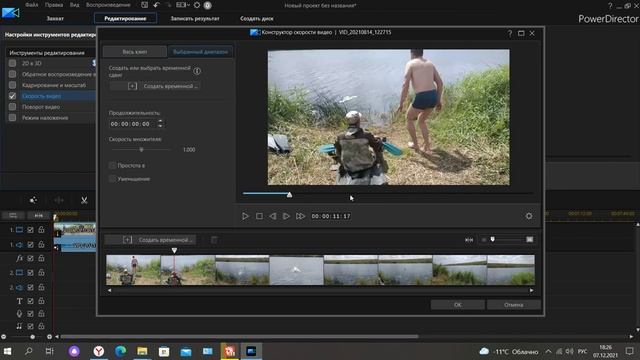Viewport: 640px width, 360px height.
Task: Click the timeline zoom-out minus icon
Action: pyautogui.click(x=4, y=337)
